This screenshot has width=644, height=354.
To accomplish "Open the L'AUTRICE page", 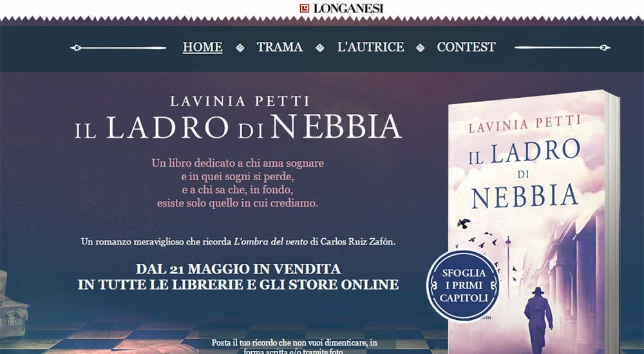I will click(x=370, y=47).
